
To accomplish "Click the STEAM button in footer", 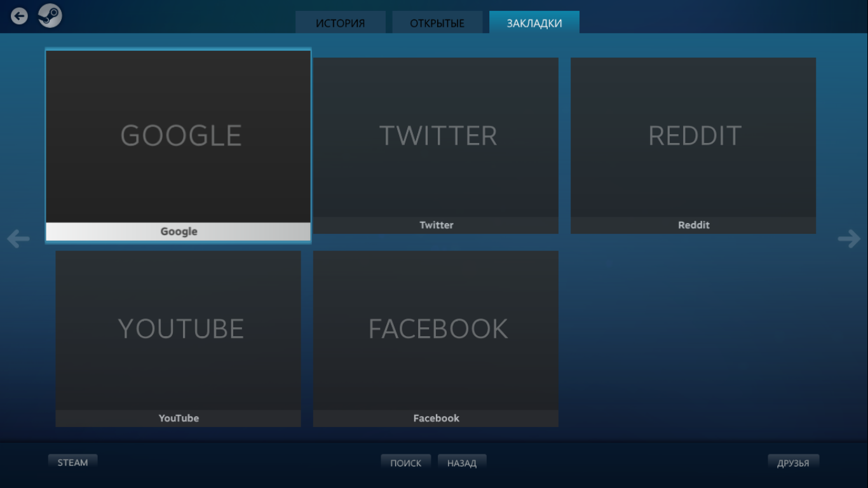I will 73,463.
